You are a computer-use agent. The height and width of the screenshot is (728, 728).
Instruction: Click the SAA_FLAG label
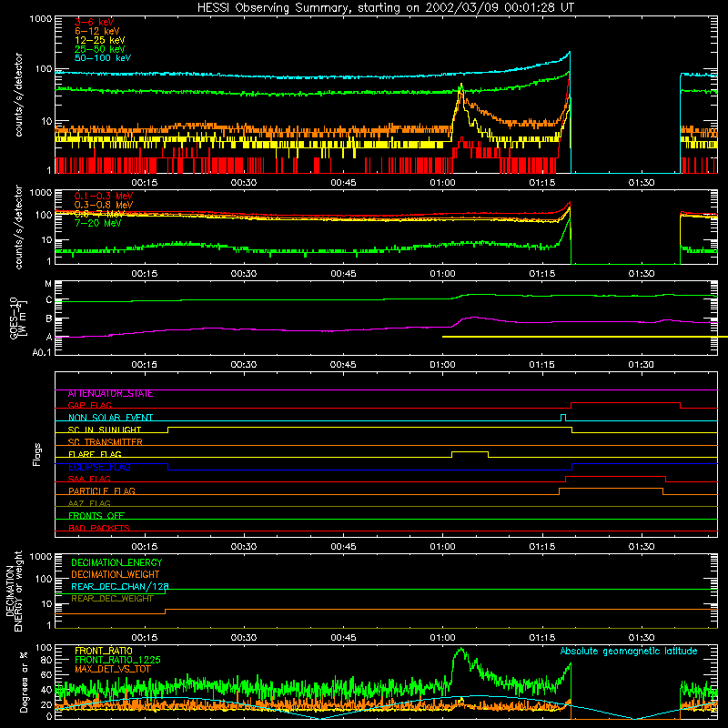click(x=89, y=479)
